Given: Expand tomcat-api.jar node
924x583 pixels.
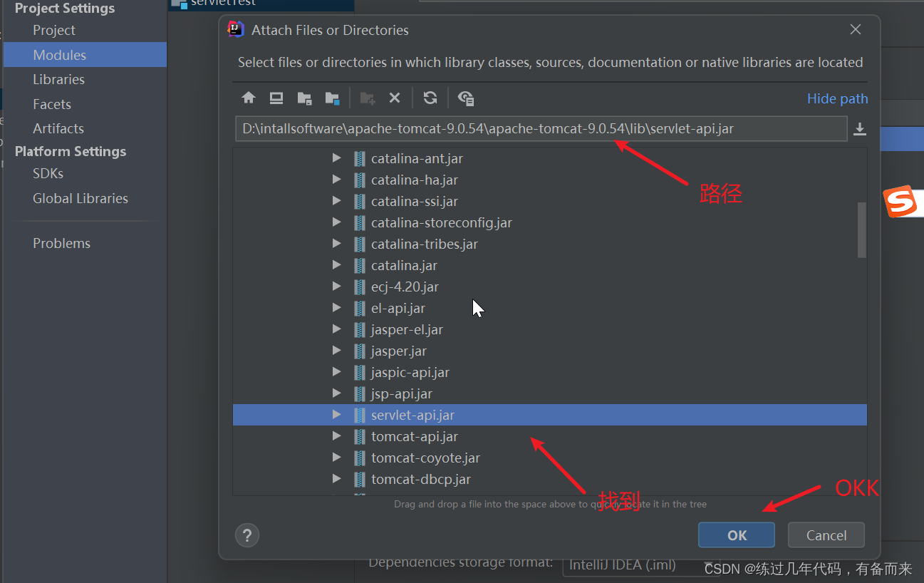Looking at the screenshot, I should [x=337, y=436].
